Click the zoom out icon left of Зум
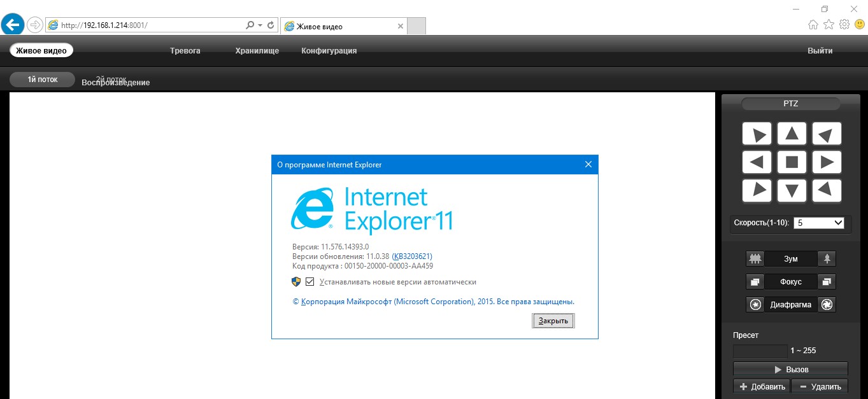Screen dimensions: 868x399 click(755, 259)
